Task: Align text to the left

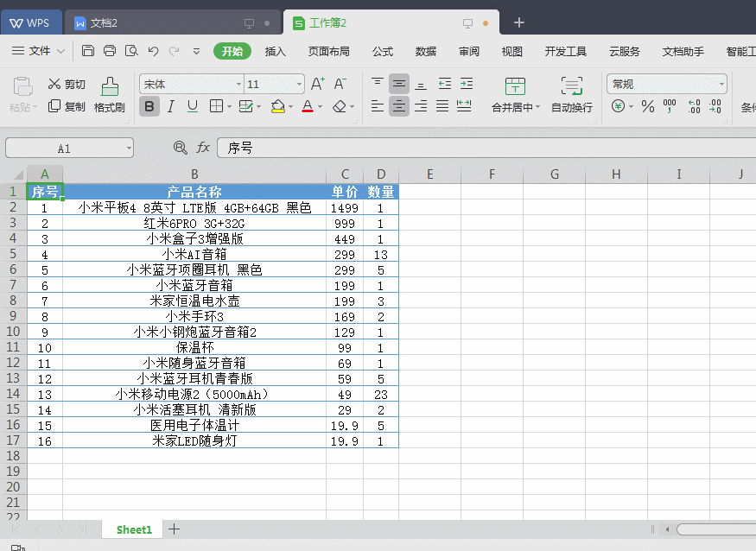Action: [x=377, y=106]
